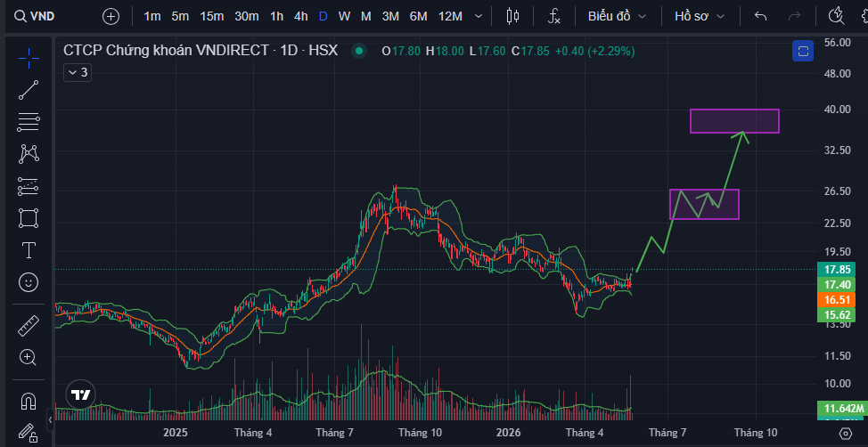Open the emoji icons tool

coord(29,282)
